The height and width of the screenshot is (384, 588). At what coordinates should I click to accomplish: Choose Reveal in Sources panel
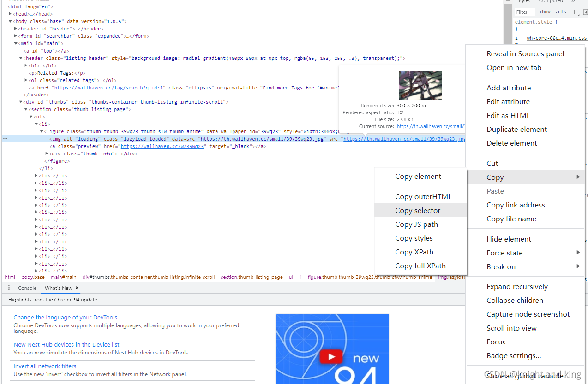point(525,53)
